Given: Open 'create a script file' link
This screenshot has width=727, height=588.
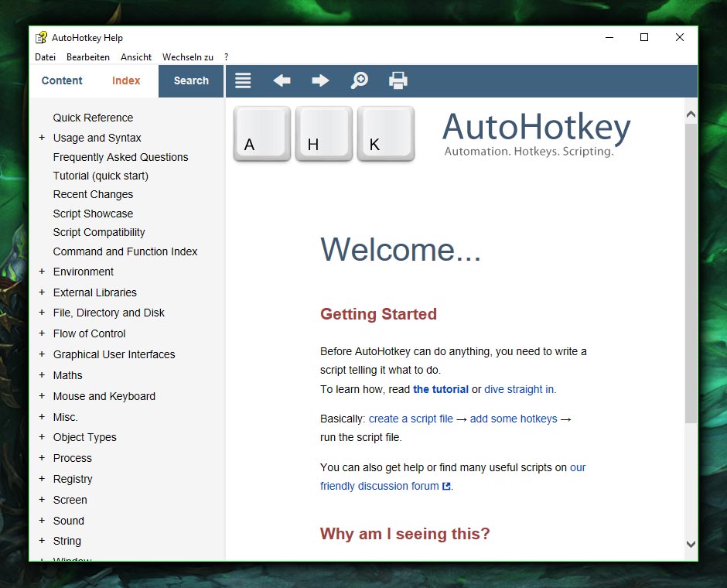Looking at the screenshot, I should [411, 419].
